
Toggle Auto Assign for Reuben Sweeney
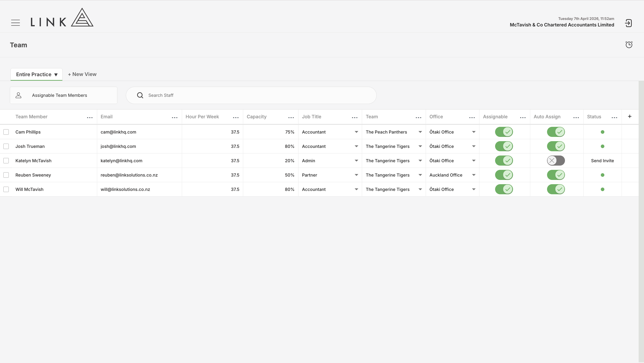coord(556,175)
